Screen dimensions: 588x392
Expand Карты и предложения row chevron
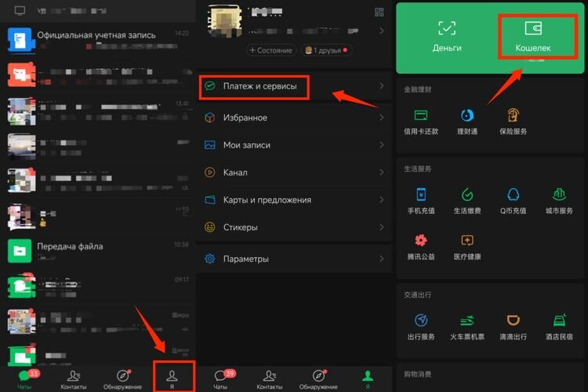click(x=381, y=200)
